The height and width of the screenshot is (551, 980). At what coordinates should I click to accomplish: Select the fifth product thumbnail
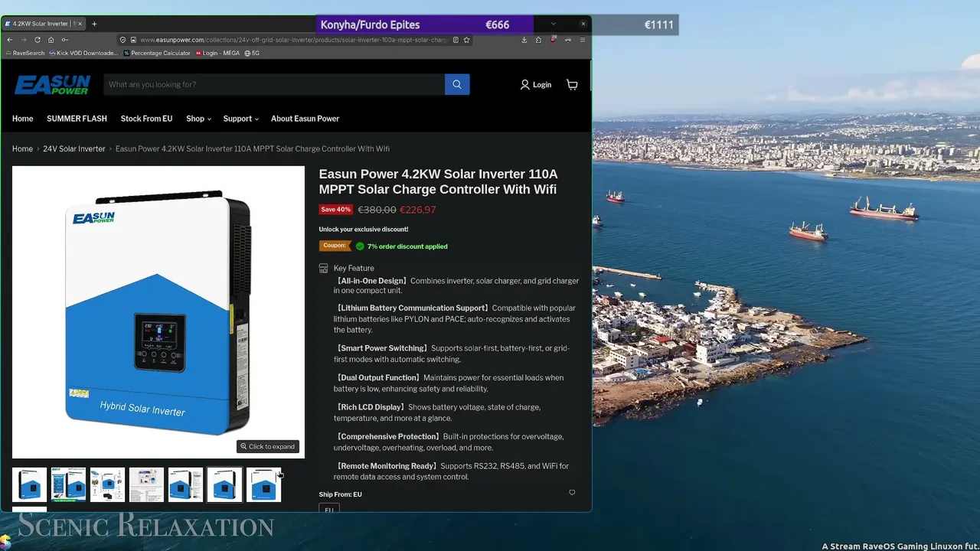click(x=185, y=484)
